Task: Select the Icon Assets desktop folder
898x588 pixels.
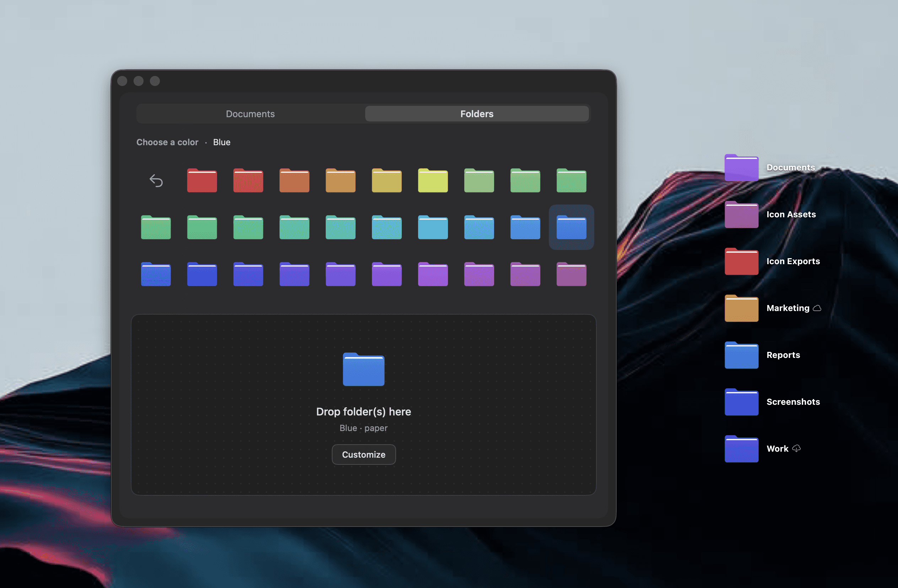Action: coord(741,214)
